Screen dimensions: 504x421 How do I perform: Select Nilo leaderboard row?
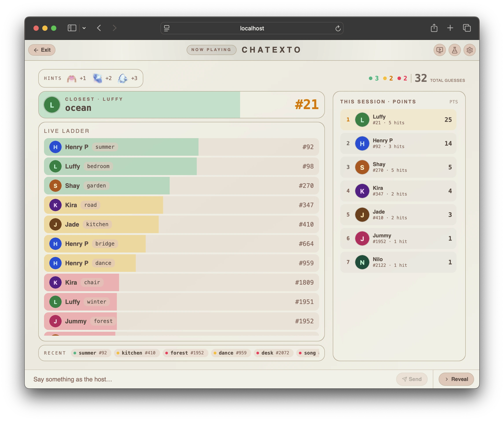(x=398, y=262)
